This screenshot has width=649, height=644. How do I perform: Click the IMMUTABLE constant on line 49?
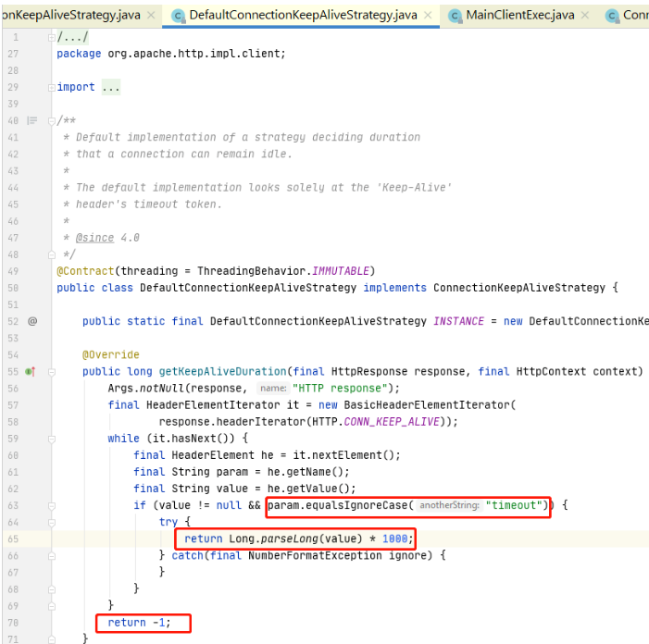(x=340, y=271)
